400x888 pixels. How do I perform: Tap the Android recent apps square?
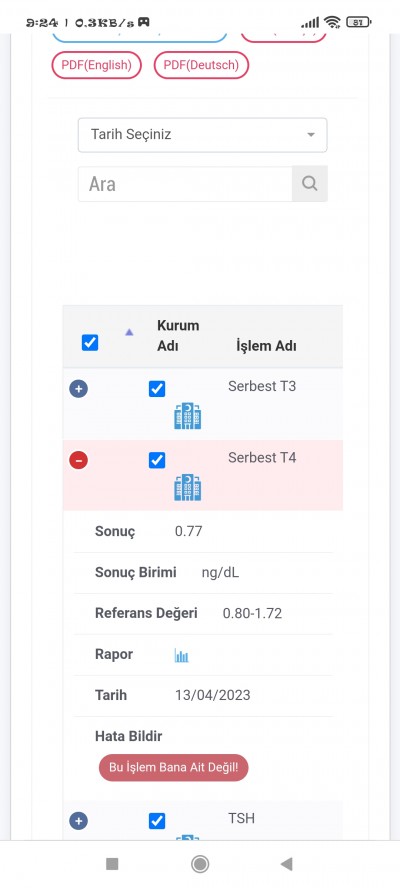pyautogui.click(x=112, y=864)
